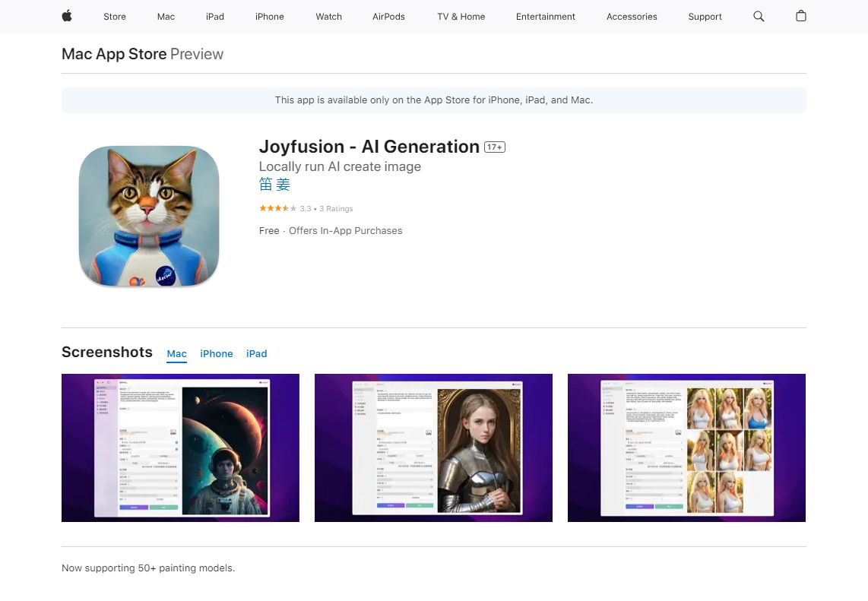The height and width of the screenshot is (601, 868).
Task: Open Watch navigation item
Action: point(328,17)
